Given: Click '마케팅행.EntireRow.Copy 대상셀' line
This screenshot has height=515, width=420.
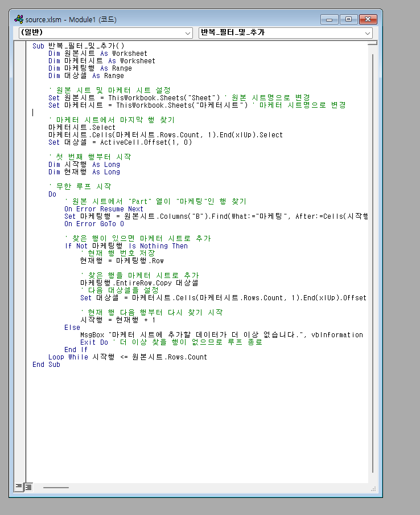Looking at the screenshot, I should pyautogui.click(x=139, y=283).
